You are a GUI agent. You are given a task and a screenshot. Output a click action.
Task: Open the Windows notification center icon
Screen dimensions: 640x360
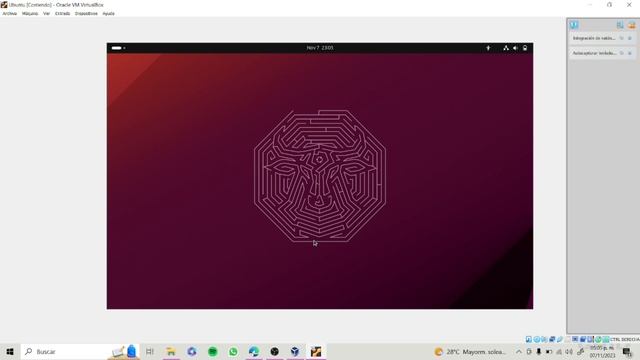(x=628, y=352)
